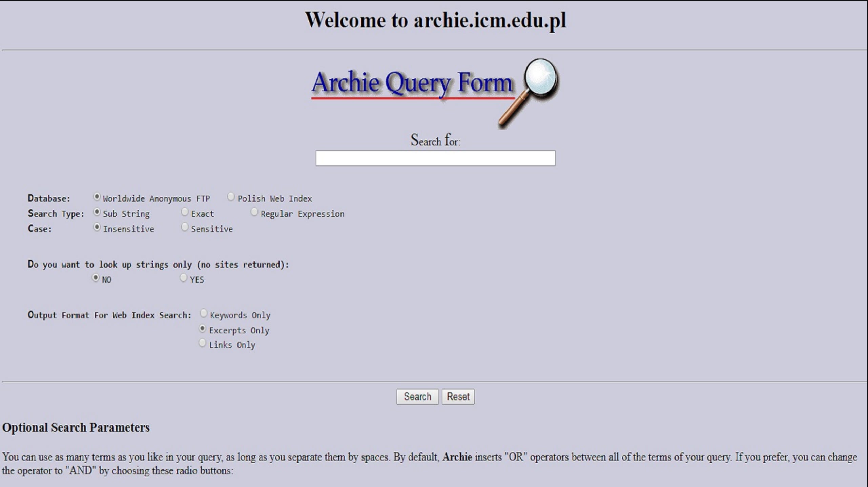This screenshot has height=487, width=868.
Task: Choose Sub String search type
Action: tap(96, 211)
